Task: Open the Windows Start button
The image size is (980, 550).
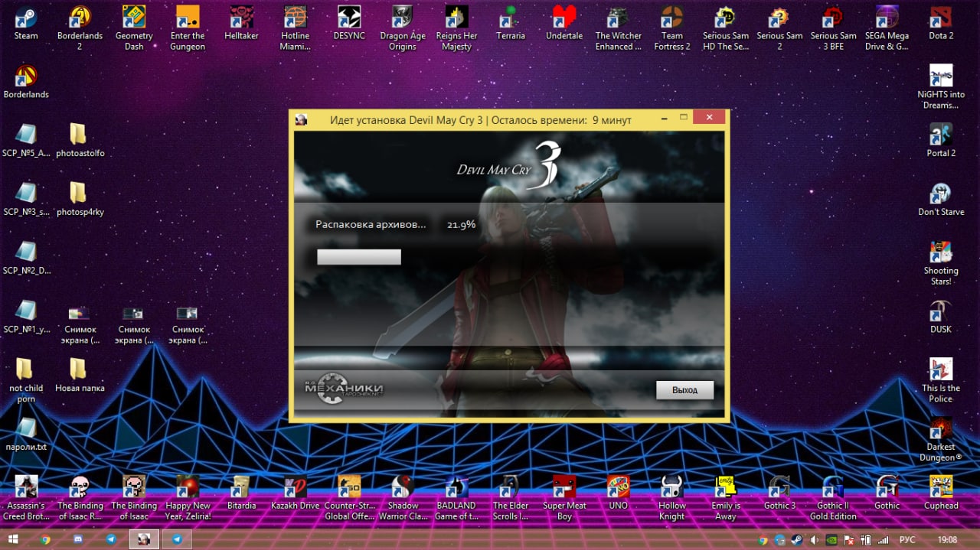Action: [14, 539]
